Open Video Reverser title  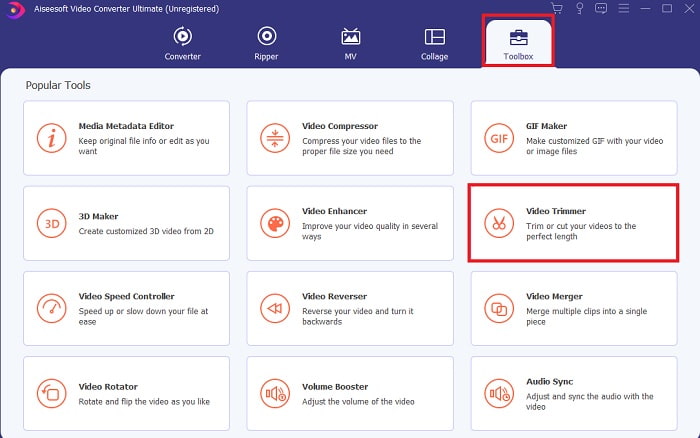334,296
